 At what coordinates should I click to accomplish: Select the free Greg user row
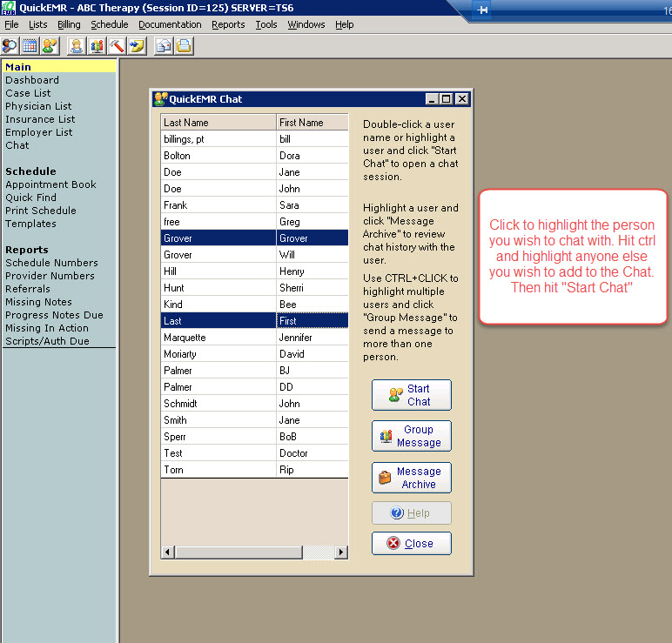tap(254, 222)
